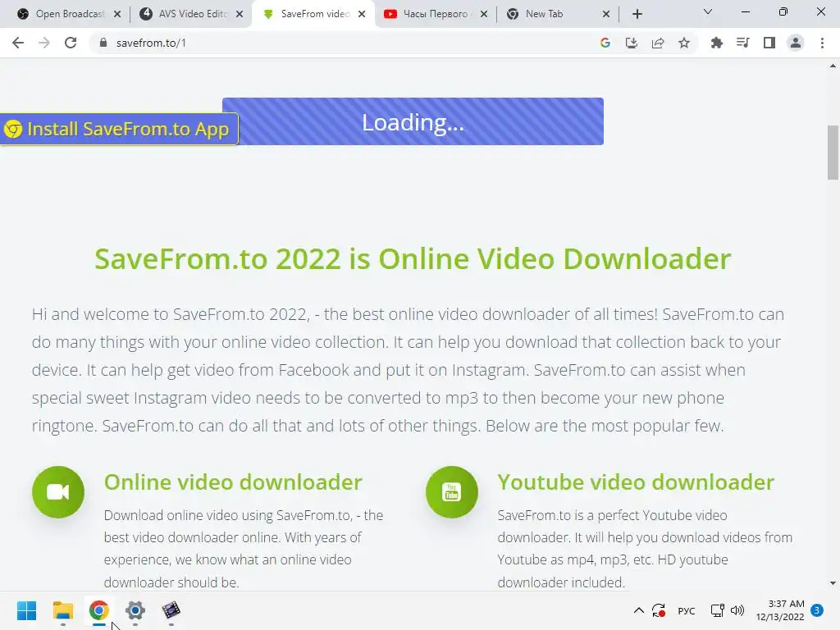Click the scrollbar down arrow
Viewport: 840px width, 630px height.
[x=833, y=583]
